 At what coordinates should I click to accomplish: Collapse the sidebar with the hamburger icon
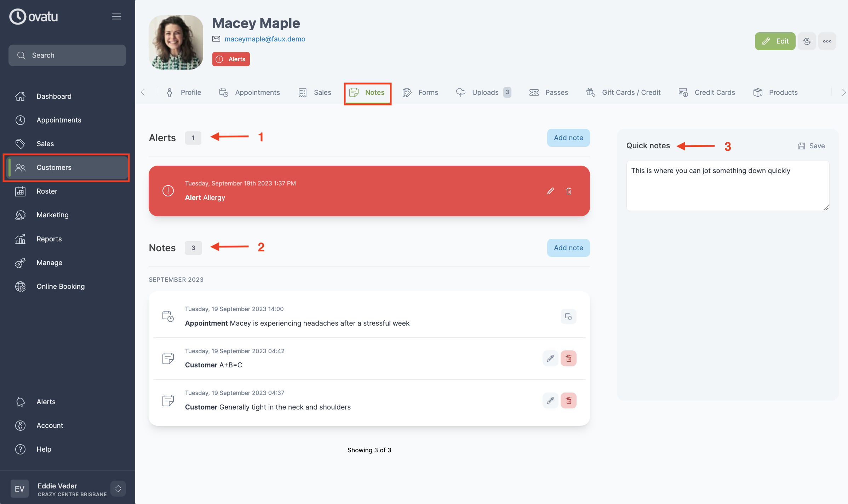(116, 16)
